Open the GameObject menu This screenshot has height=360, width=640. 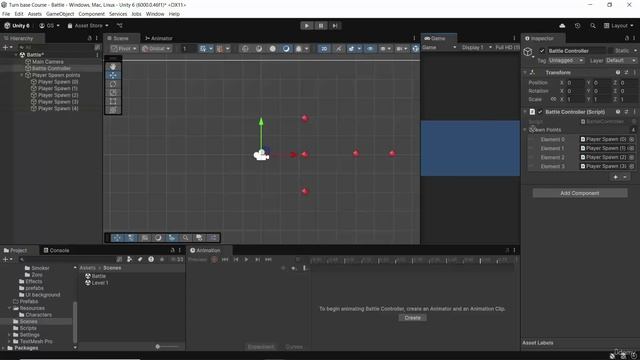pyautogui.click(x=60, y=14)
